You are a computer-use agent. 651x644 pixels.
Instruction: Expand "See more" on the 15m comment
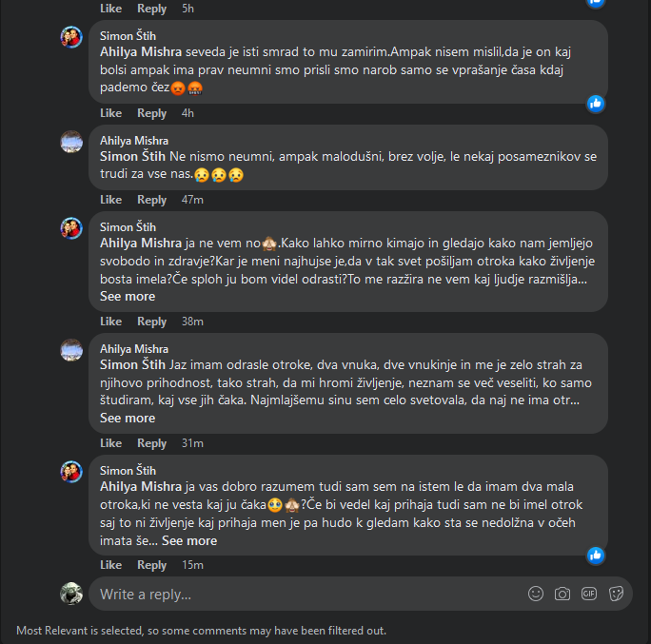pyautogui.click(x=189, y=540)
